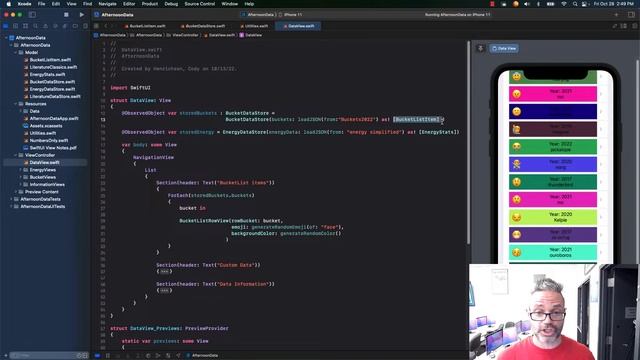Screen dimensions: 640x360
Task: Unfold the collapsed Custom Data section code
Action: (164, 271)
